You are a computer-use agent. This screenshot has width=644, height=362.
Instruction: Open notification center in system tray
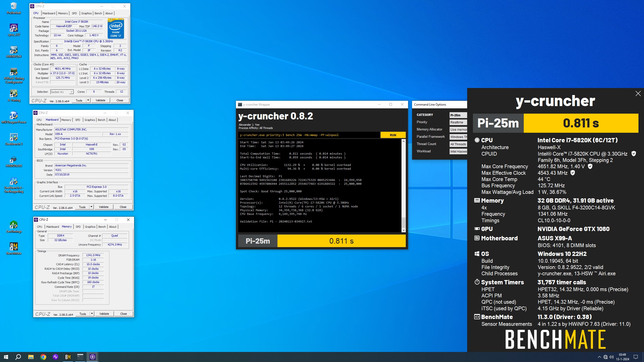click(x=636, y=357)
